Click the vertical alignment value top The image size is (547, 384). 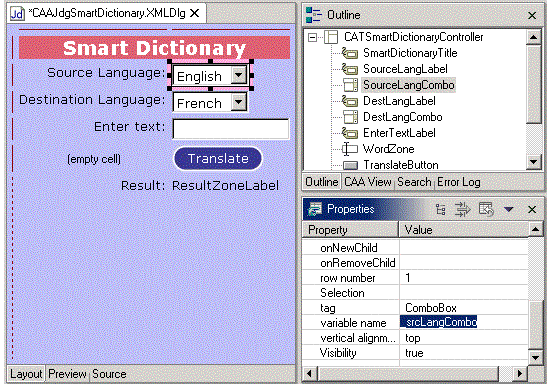pyautogui.click(x=413, y=338)
